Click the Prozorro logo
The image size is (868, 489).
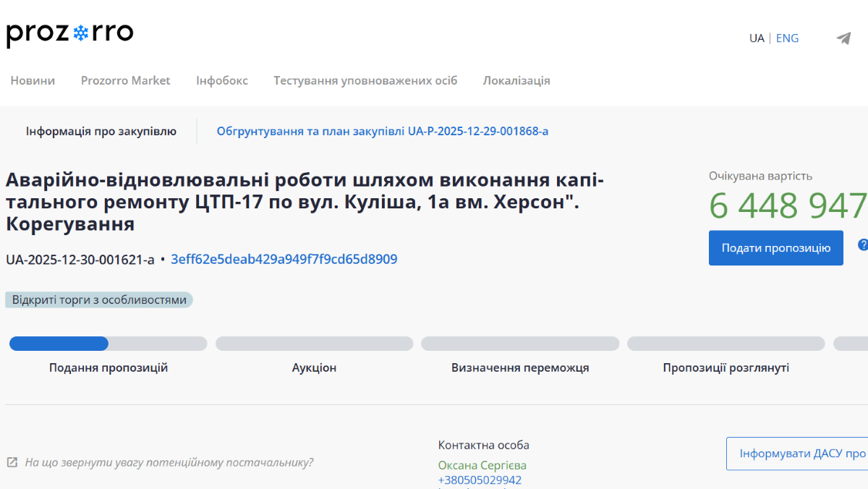69,33
